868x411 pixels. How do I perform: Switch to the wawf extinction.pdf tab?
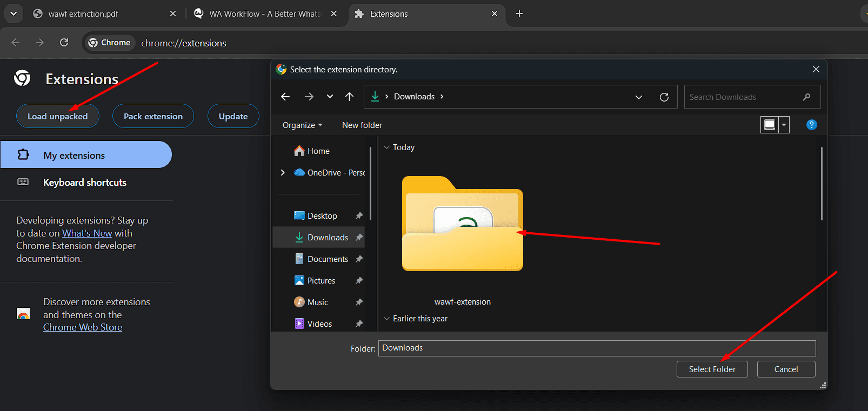pyautogui.click(x=83, y=14)
